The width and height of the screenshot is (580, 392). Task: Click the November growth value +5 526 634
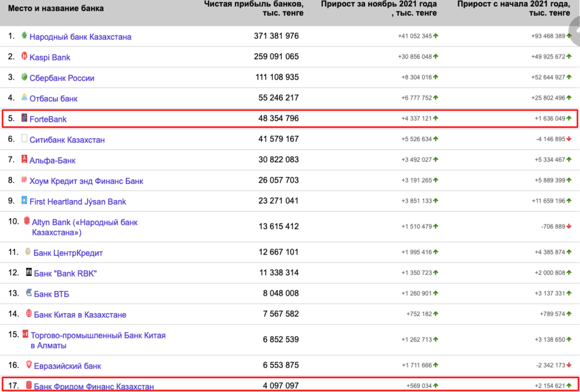click(x=416, y=139)
